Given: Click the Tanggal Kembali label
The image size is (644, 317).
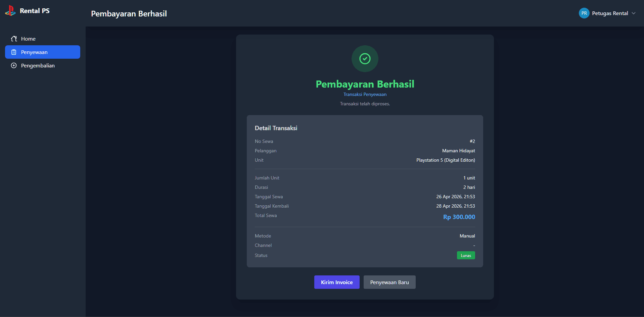Looking at the screenshot, I should (x=272, y=206).
